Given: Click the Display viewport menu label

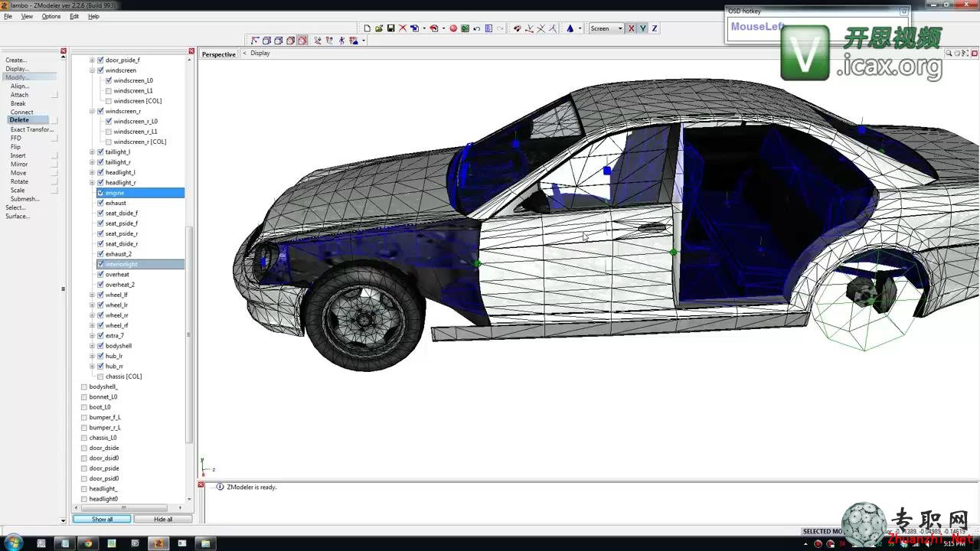Looking at the screenshot, I should point(260,54).
